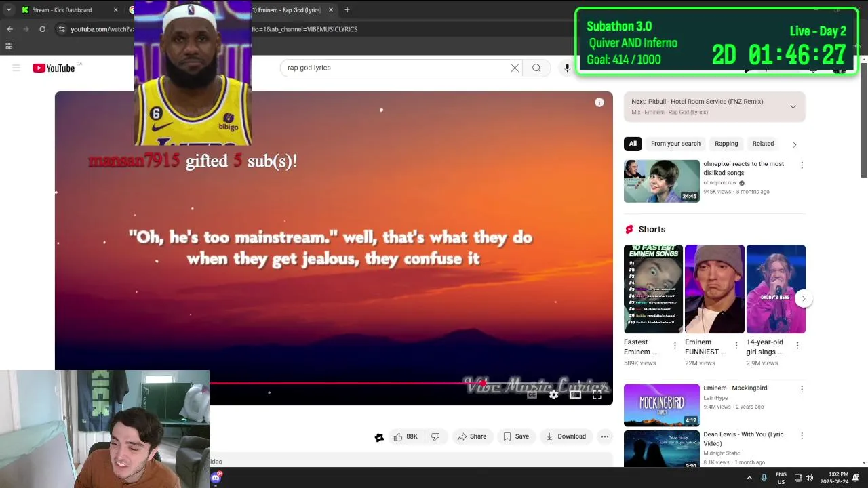This screenshot has width=868, height=488.
Task: Open Dean Lewis - With You title
Action: pyautogui.click(x=743, y=439)
